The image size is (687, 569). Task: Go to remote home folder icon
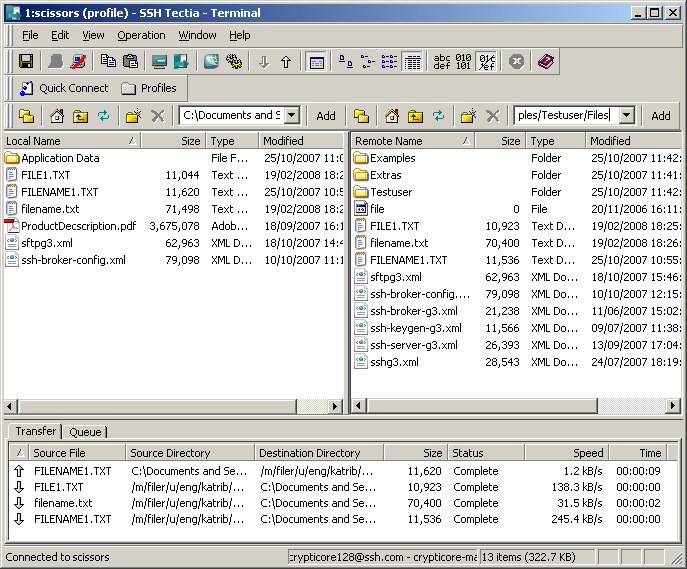(x=392, y=116)
